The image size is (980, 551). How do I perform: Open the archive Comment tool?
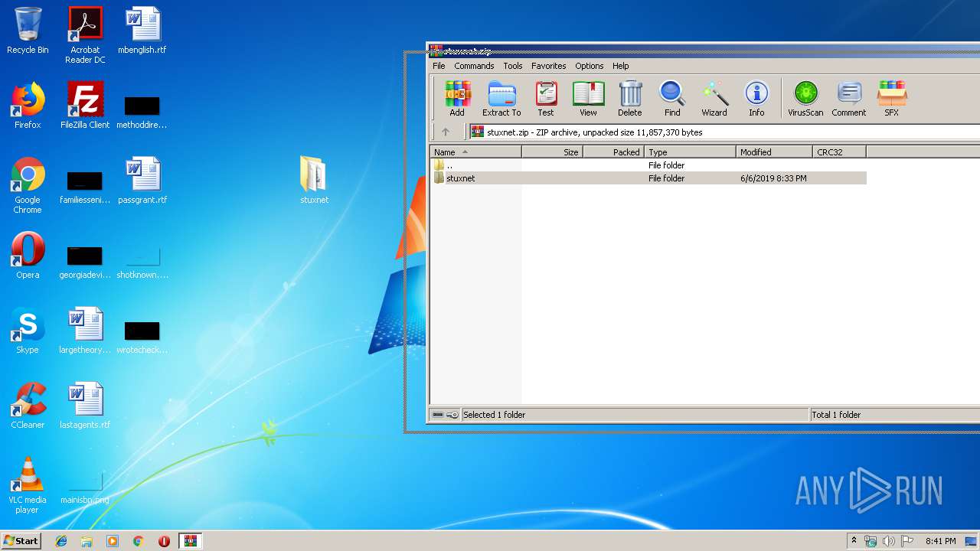[849, 99]
